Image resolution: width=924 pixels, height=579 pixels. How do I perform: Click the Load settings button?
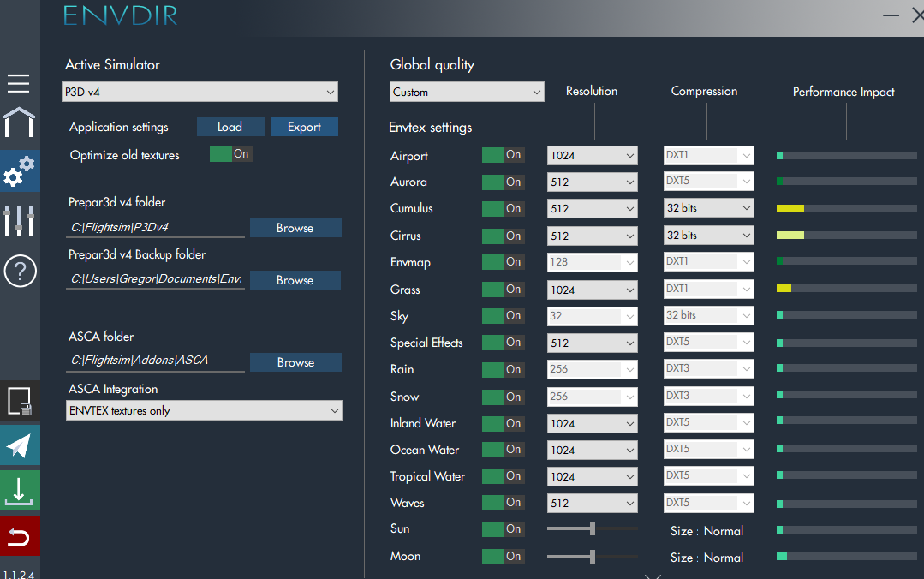[230, 127]
